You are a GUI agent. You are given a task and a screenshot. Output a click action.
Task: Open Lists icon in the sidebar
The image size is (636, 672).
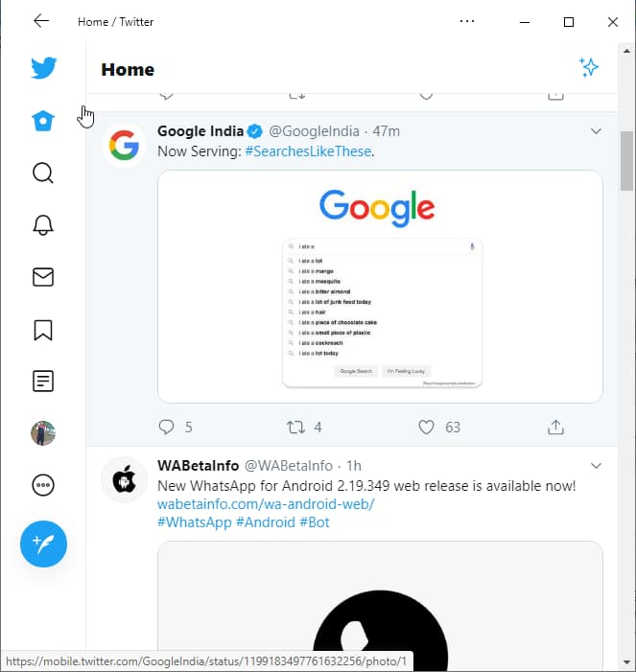43,382
